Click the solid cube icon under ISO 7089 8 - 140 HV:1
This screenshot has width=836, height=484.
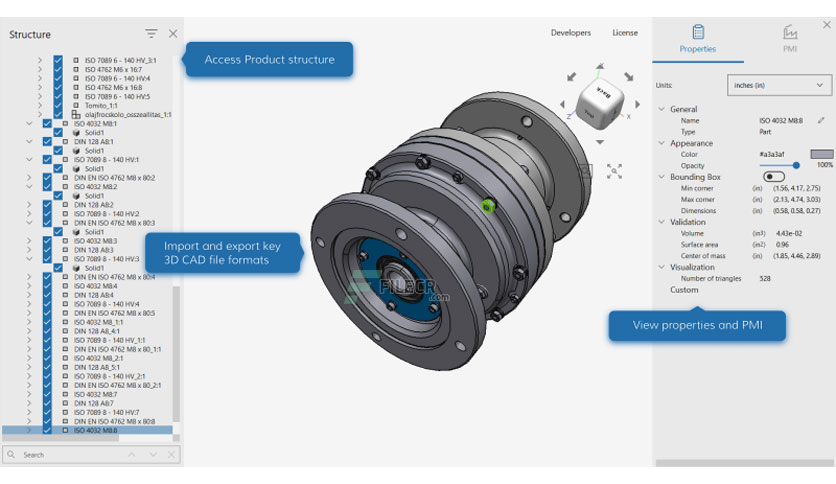(76, 169)
